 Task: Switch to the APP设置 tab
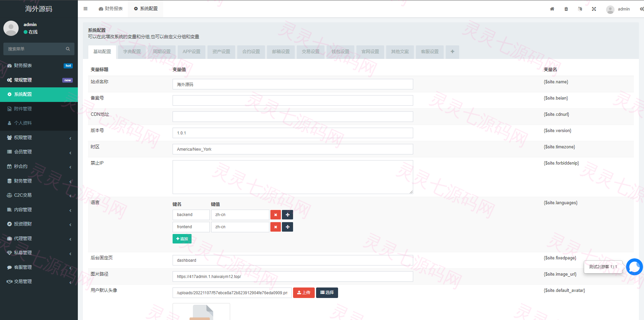pos(192,52)
